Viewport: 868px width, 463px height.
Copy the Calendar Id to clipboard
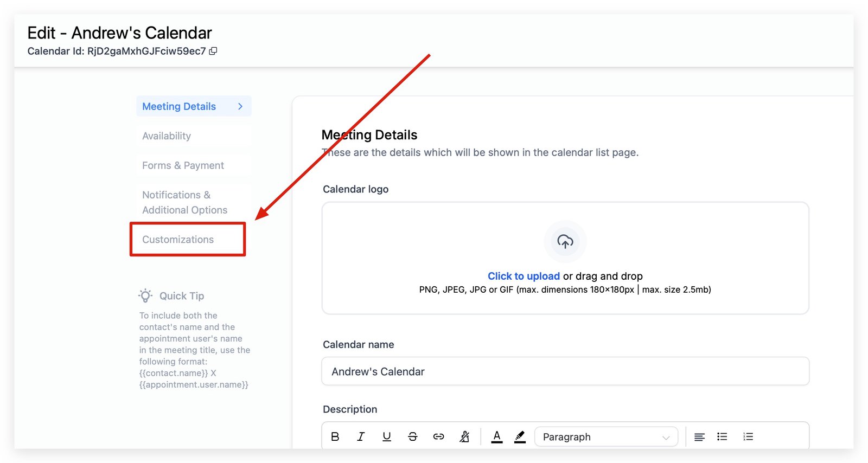point(213,51)
